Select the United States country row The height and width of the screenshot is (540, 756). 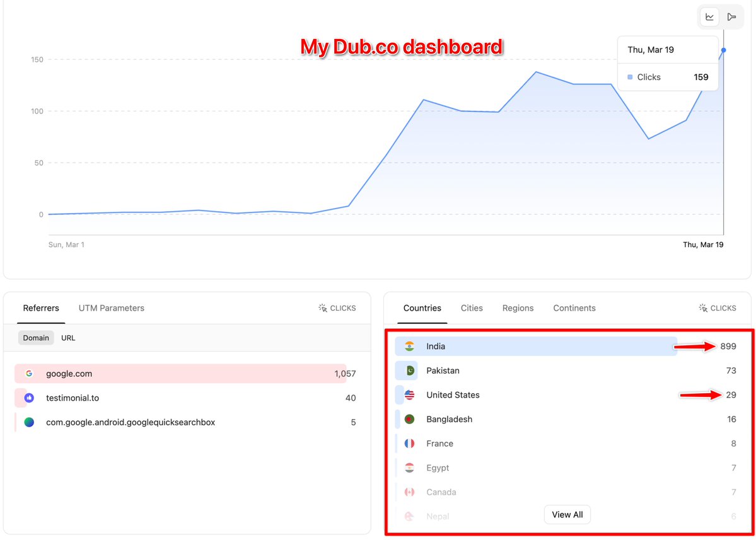point(566,394)
